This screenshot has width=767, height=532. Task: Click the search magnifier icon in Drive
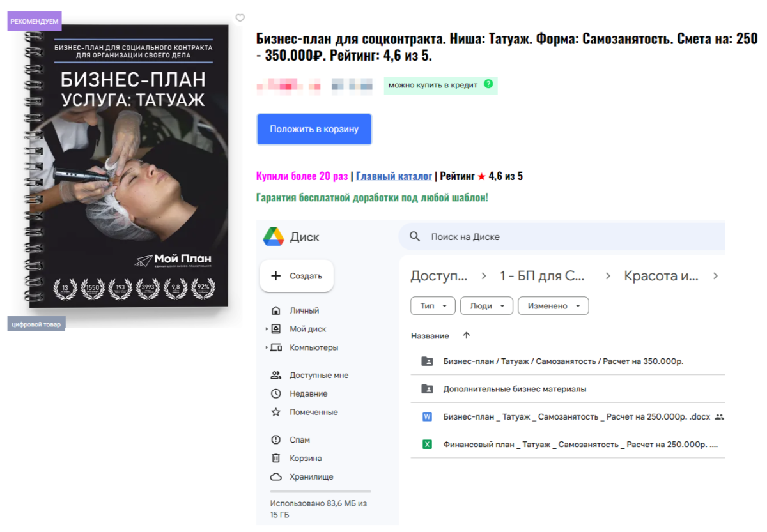[415, 237]
